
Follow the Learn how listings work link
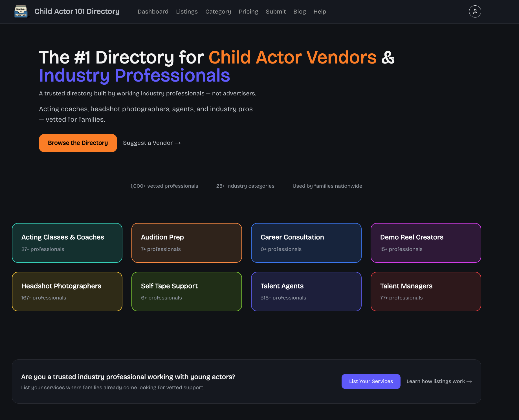[x=439, y=381]
